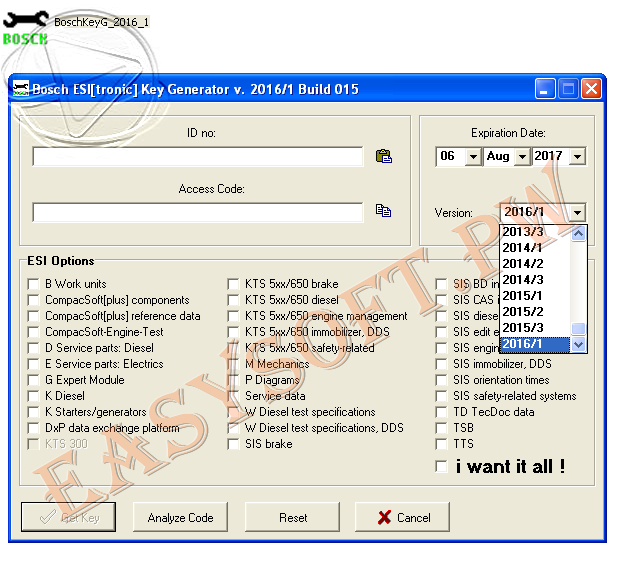Check SIS safety-related systems
Screen dimensions: 624x561
pyautogui.click(x=441, y=396)
